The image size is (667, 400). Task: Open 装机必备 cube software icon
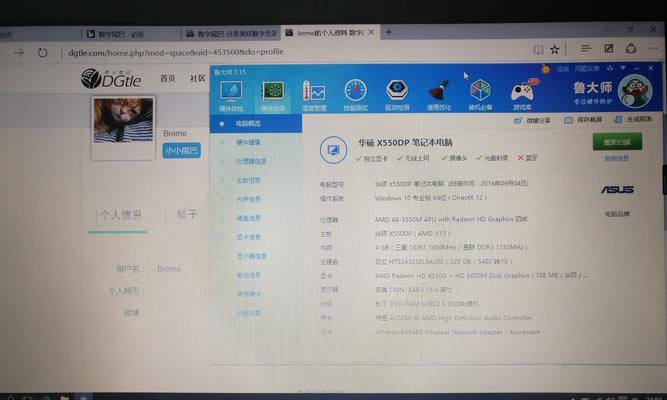pos(480,96)
